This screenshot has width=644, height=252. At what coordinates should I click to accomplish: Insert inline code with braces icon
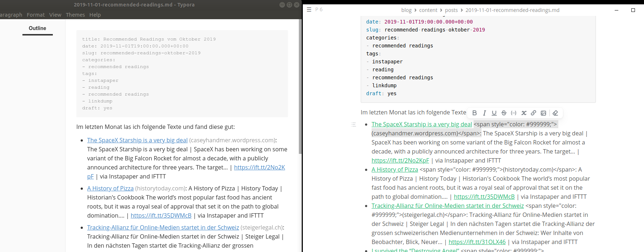pos(513,113)
